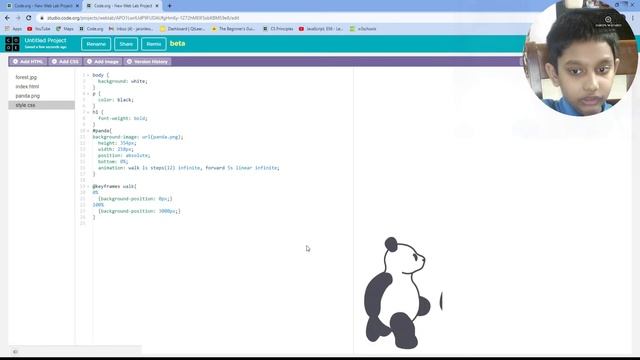
Task: Click the background-image url(panda.png) line
Action: coord(138,137)
